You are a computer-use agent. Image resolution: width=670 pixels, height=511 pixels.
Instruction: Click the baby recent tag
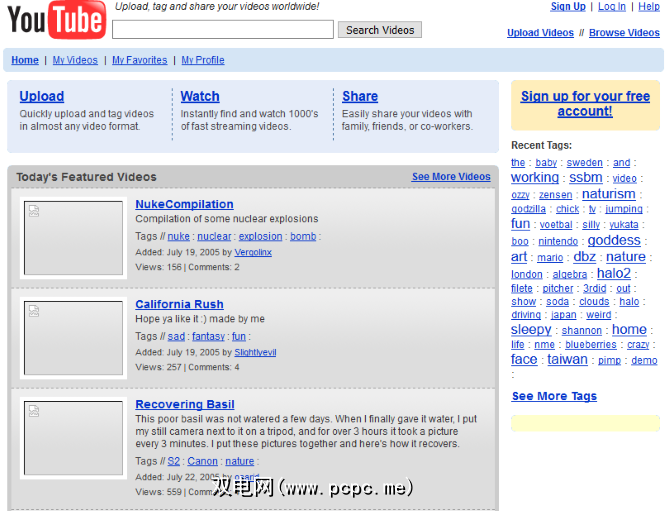(x=546, y=163)
